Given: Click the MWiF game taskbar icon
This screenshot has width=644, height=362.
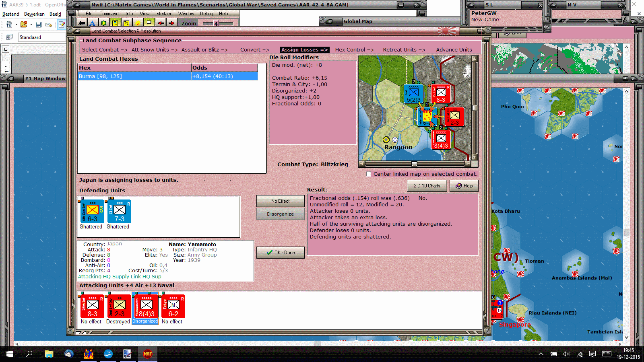Looking at the screenshot, I should click(148, 354).
